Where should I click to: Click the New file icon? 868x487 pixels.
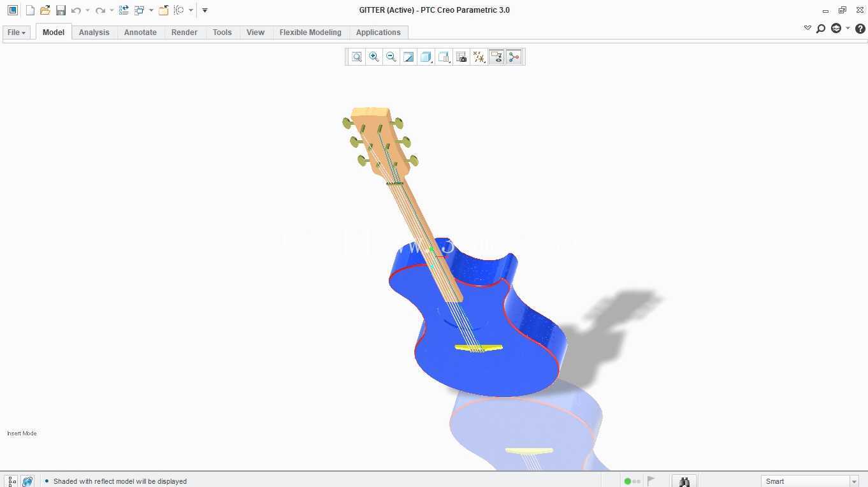click(x=30, y=10)
